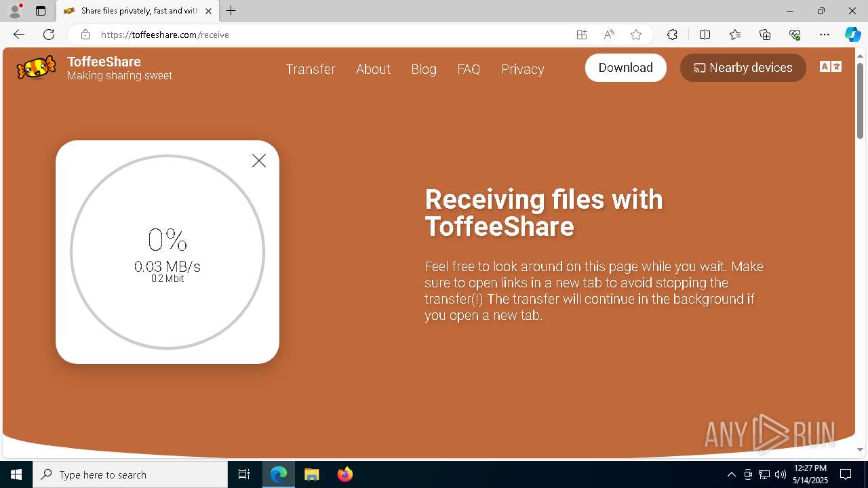Click the circular transfer progress indicator
This screenshot has width=868, height=488.
pyautogui.click(x=167, y=252)
